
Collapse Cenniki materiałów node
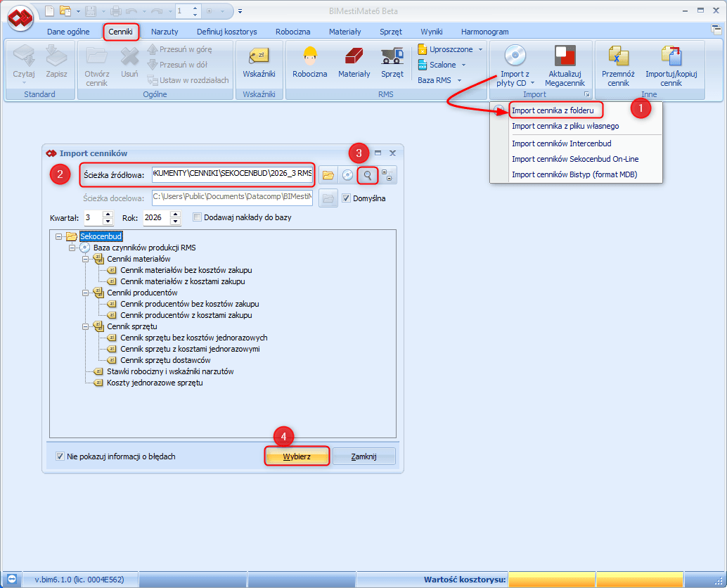(85, 260)
